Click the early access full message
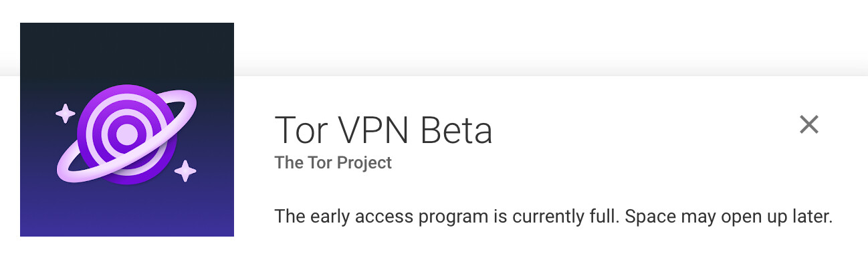The width and height of the screenshot is (868, 266). tap(554, 217)
